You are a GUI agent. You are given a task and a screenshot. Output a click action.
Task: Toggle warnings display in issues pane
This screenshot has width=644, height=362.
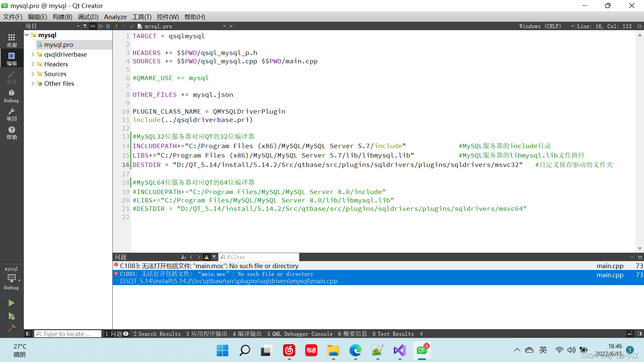tap(207, 257)
